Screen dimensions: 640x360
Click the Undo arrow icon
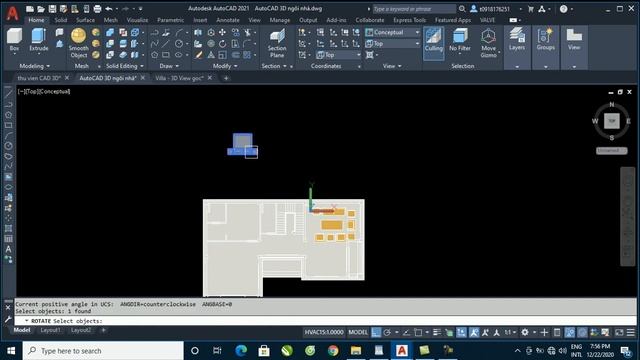[109, 9]
